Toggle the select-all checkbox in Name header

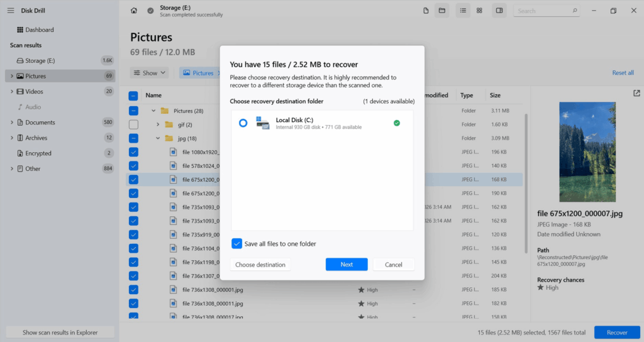[x=133, y=96]
